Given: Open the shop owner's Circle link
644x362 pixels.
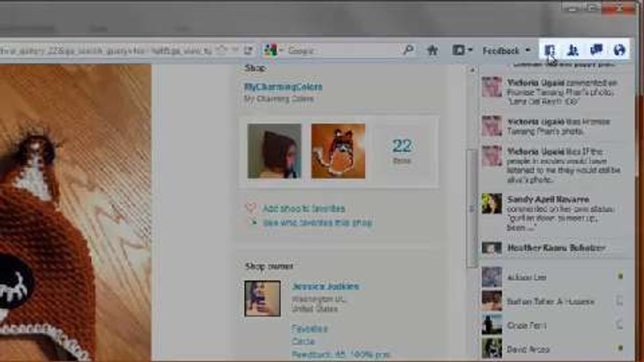Looking at the screenshot, I should pyautogui.click(x=303, y=341).
